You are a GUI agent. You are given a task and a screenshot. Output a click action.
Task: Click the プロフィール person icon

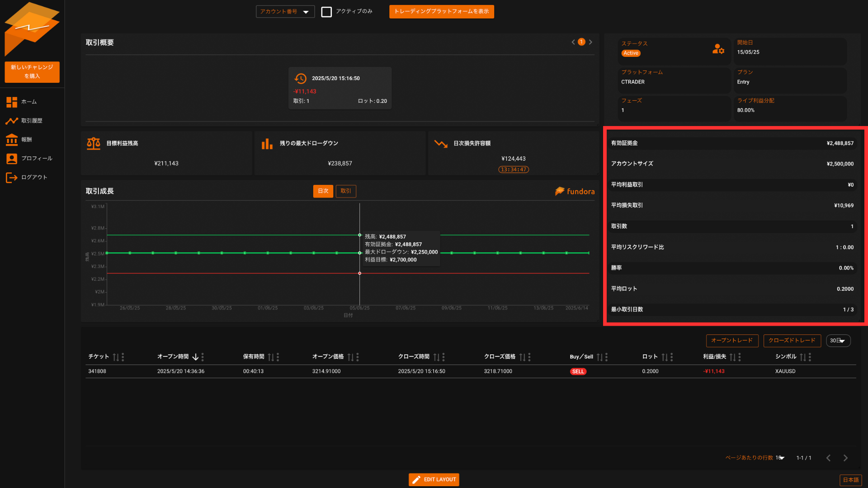tap(12, 159)
